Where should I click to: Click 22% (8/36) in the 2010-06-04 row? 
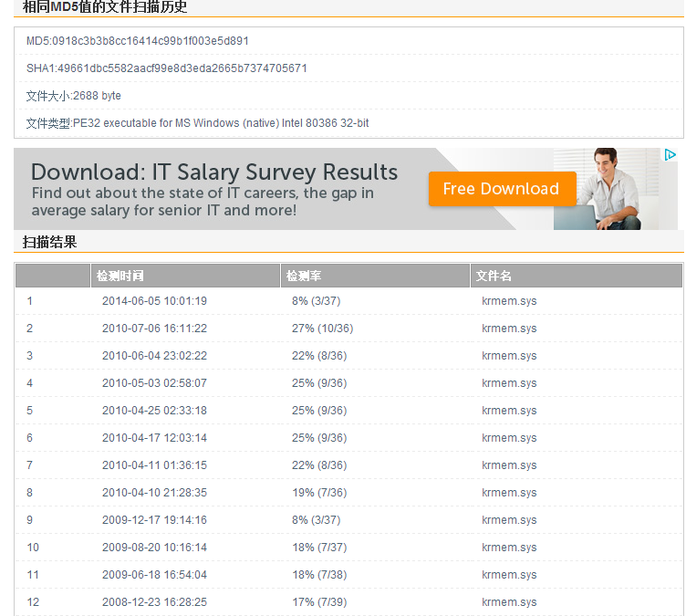point(319,356)
